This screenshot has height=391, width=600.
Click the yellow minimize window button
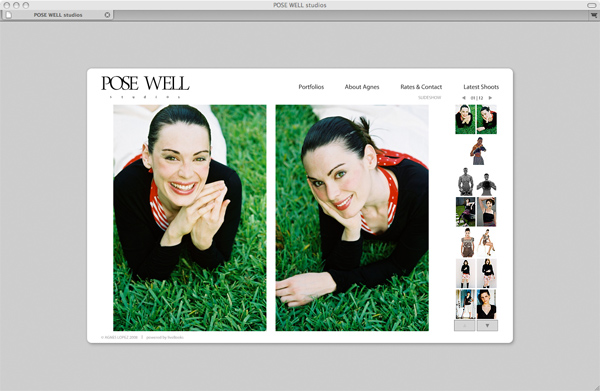click(16, 5)
